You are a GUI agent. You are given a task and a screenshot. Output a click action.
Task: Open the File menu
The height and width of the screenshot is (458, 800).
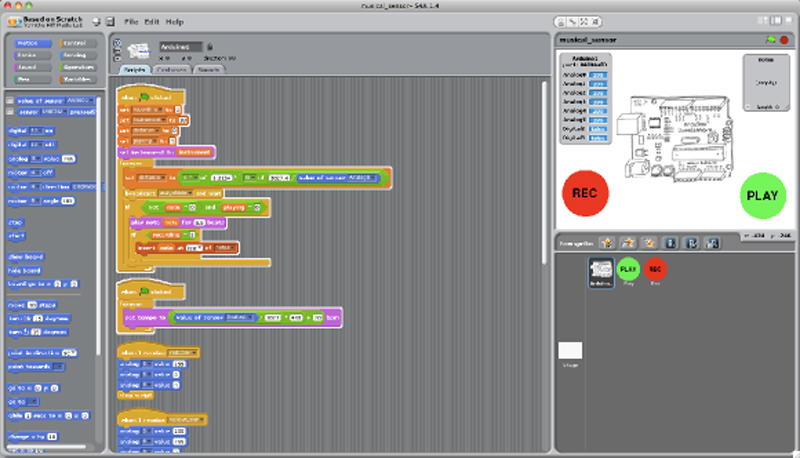(x=132, y=21)
